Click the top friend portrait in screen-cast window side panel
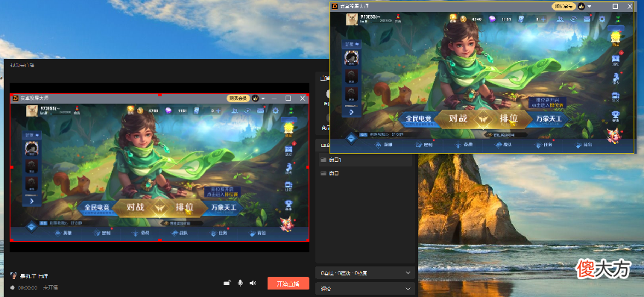The height and width of the screenshot is (297, 644). [352, 57]
